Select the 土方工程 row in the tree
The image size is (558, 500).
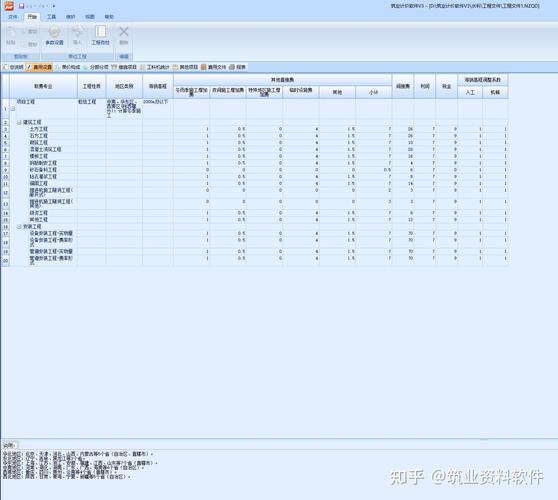[38, 129]
